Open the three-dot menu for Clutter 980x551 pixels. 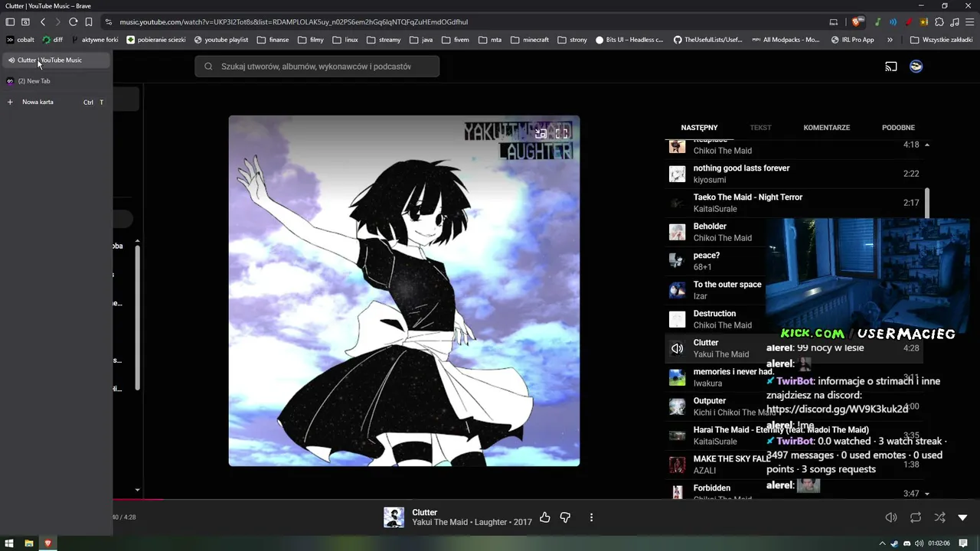pyautogui.click(x=591, y=517)
